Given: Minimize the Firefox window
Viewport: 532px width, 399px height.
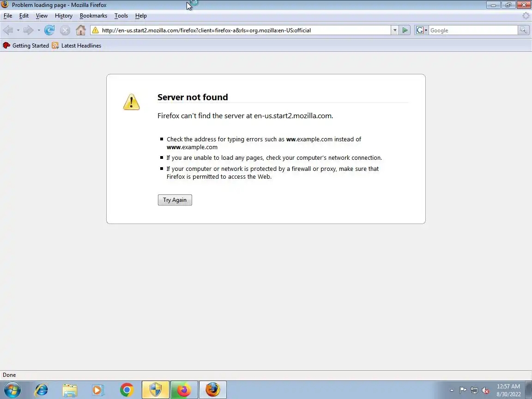Looking at the screenshot, I should click(x=493, y=5).
